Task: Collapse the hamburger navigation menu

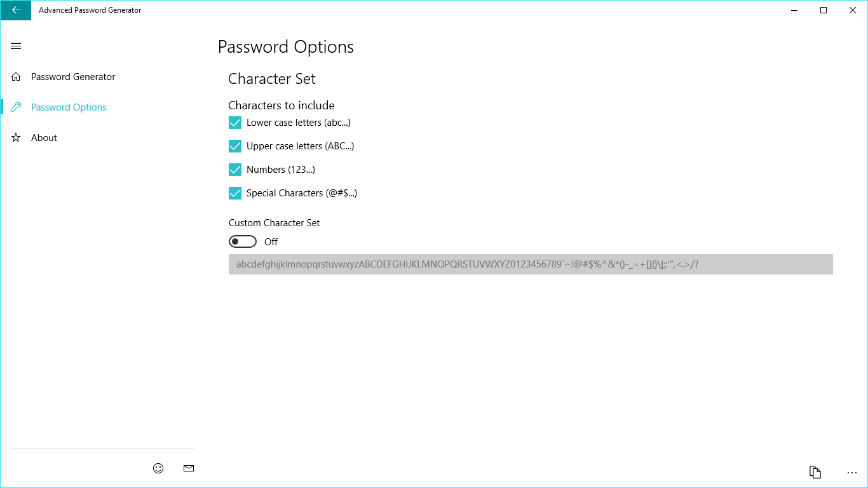Action: pyautogui.click(x=17, y=46)
